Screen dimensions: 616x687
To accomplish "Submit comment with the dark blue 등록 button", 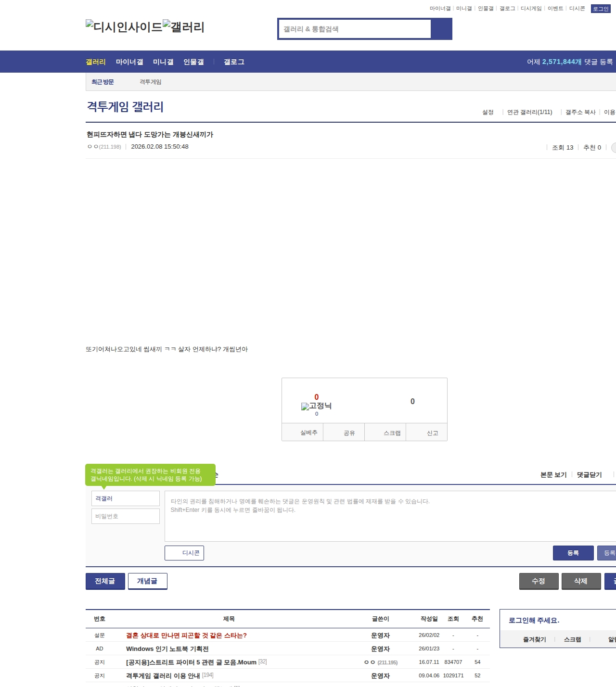I will pyautogui.click(x=573, y=553).
